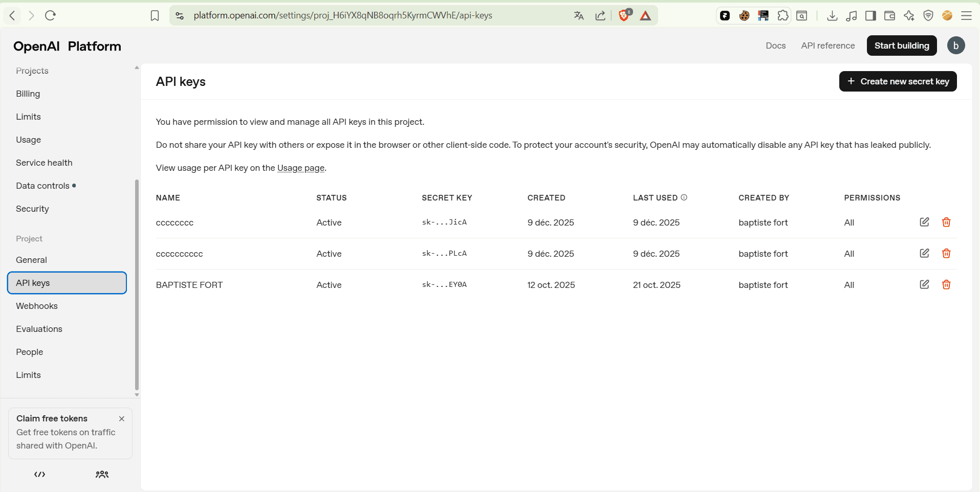Click the 21 oct. 2025 last used date
This screenshot has width=980, height=492.
(x=657, y=285)
